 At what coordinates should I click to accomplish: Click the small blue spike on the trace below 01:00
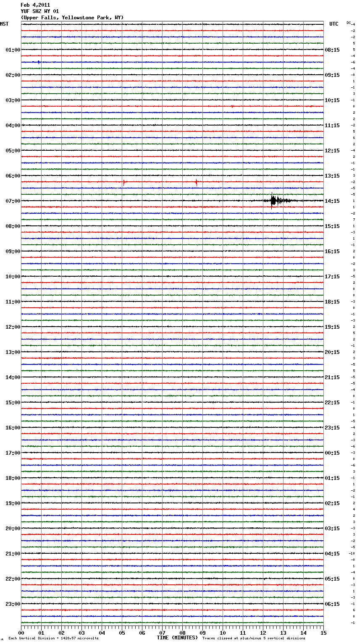tap(39, 62)
